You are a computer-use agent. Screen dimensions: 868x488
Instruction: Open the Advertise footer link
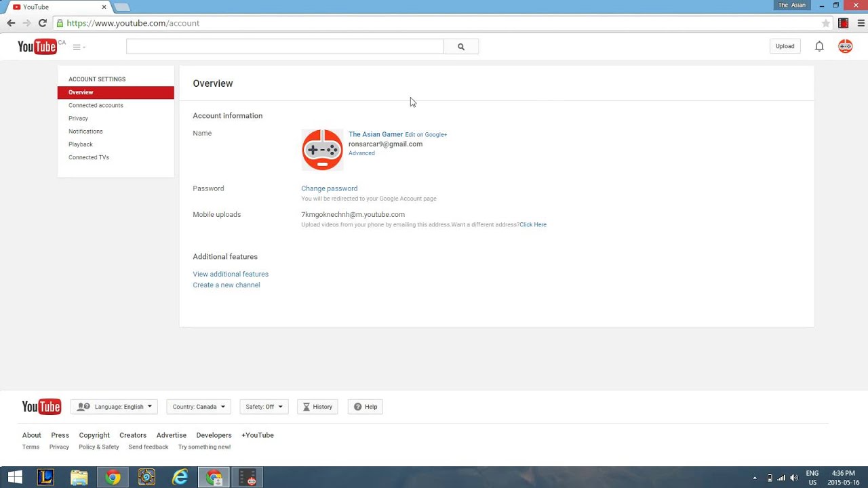click(172, 435)
